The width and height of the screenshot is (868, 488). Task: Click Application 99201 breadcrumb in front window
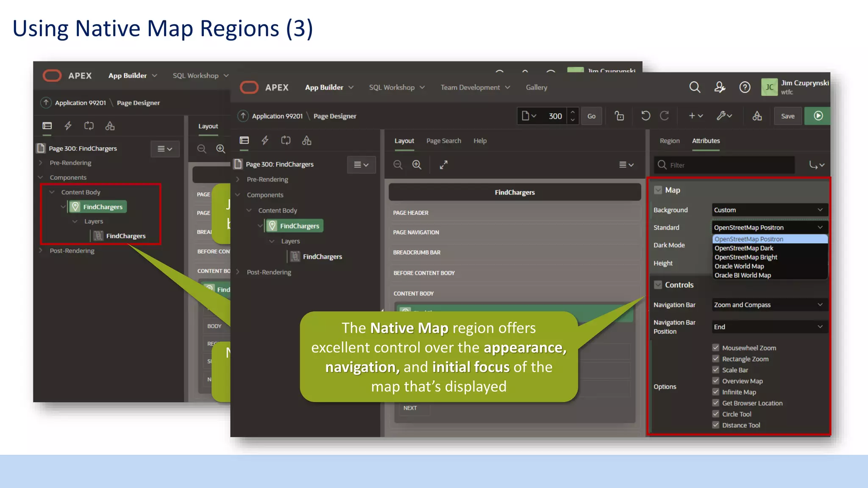[x=277, y=116]
